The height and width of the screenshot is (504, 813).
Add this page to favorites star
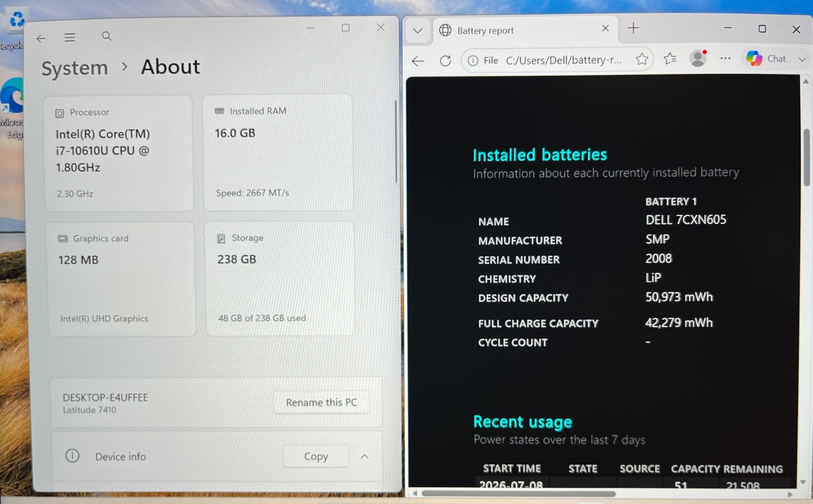click(x=642, y=59)
